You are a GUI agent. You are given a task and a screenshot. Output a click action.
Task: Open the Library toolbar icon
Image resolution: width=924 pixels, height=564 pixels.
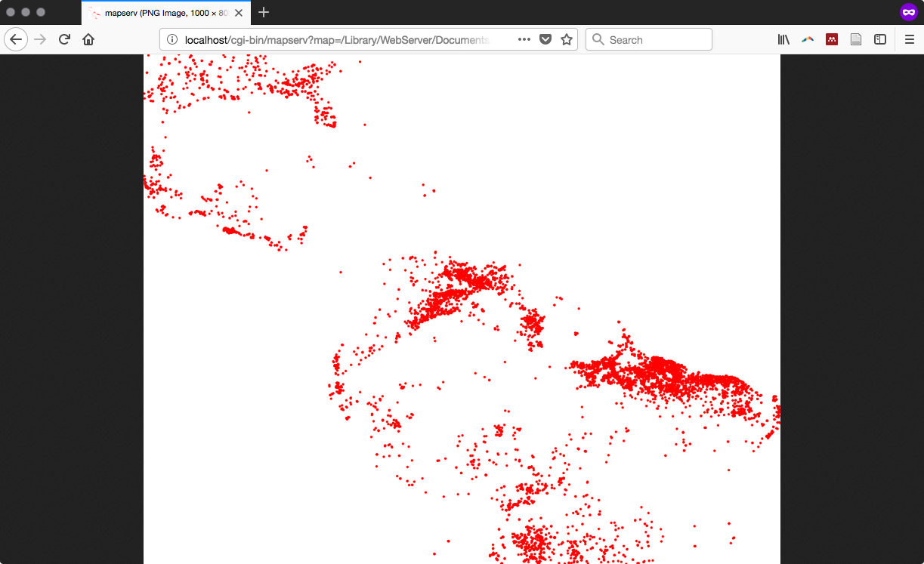783,39
